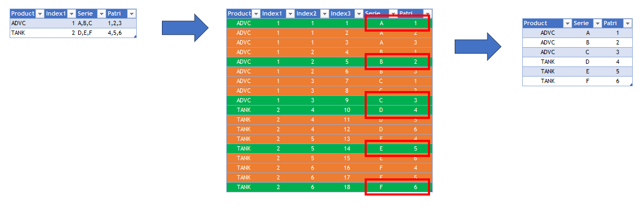Select Product cell in right table's Serie A row
Viewport: 644px width, 210px height.
pos(547,33)
